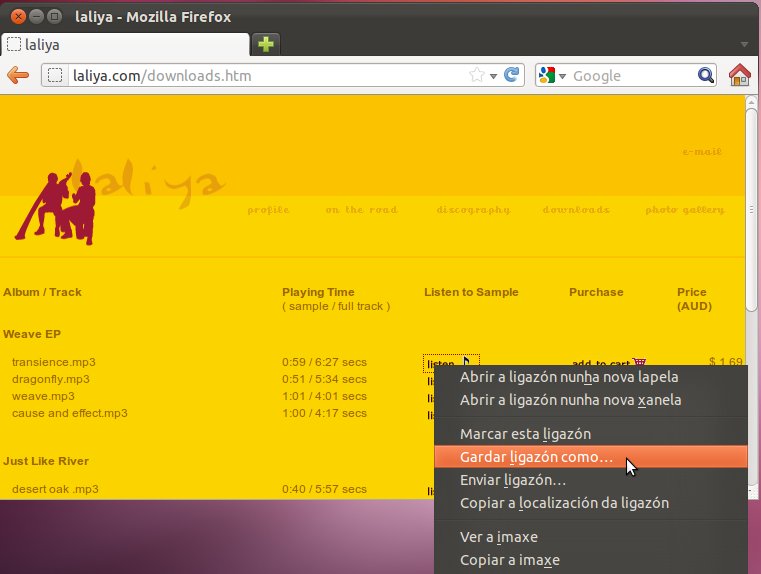Open the list all tabs dropdown

tap(744, 44)
